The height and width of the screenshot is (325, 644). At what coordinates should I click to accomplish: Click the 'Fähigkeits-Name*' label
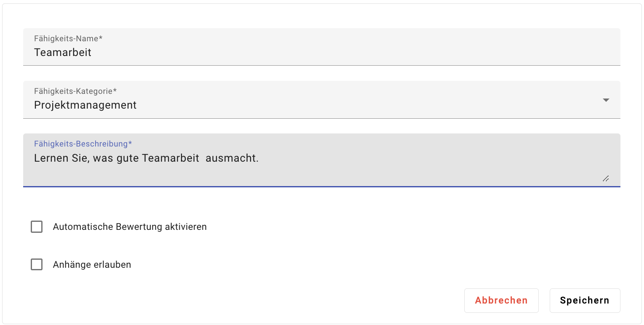click(68, 39)
